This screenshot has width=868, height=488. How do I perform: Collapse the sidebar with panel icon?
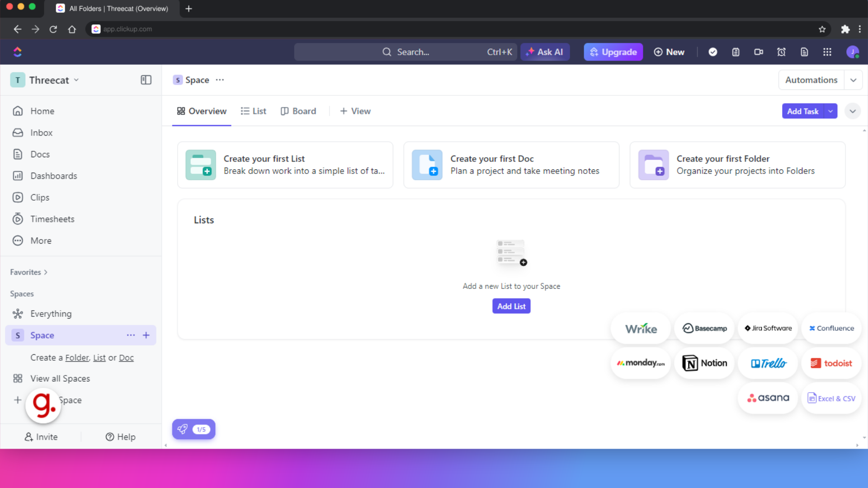(x=146, y=80)
